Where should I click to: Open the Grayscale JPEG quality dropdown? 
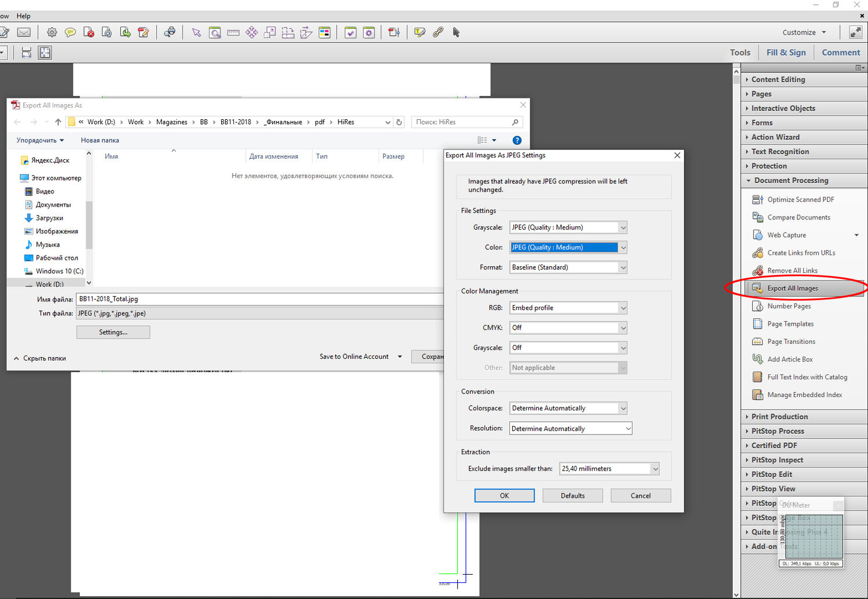(x=568, y=227)
